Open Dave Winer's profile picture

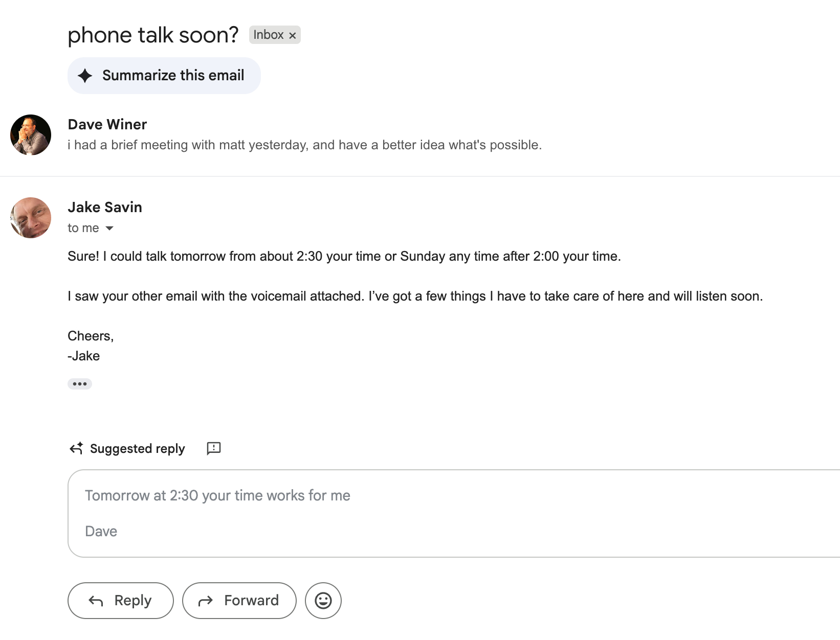tap(31, 135)
